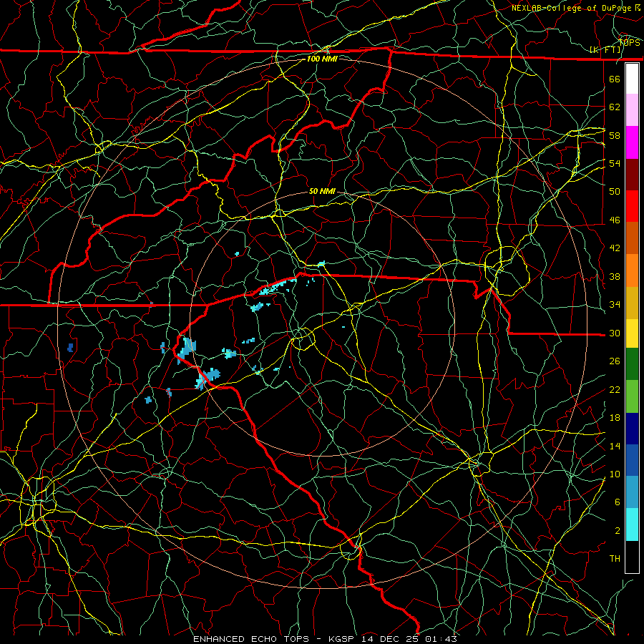Click the 01:43 timestamp
The width and height of the screenshot is (644, 644).
441,639
